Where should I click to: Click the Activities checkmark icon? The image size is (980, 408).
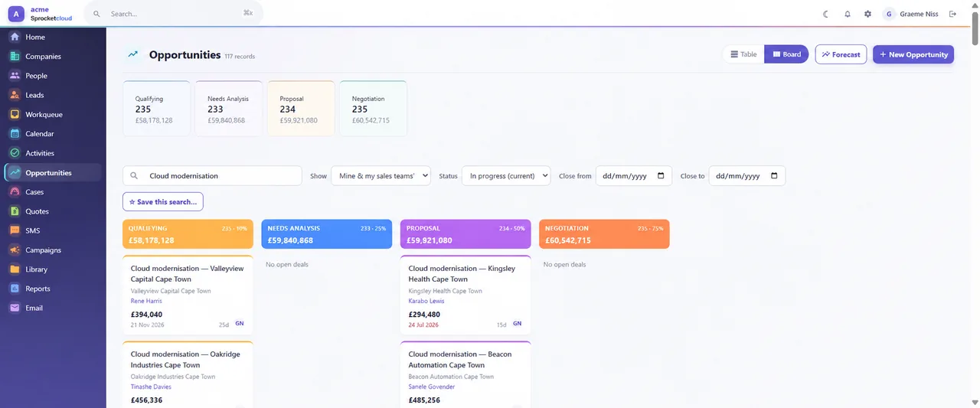[15, 153]
